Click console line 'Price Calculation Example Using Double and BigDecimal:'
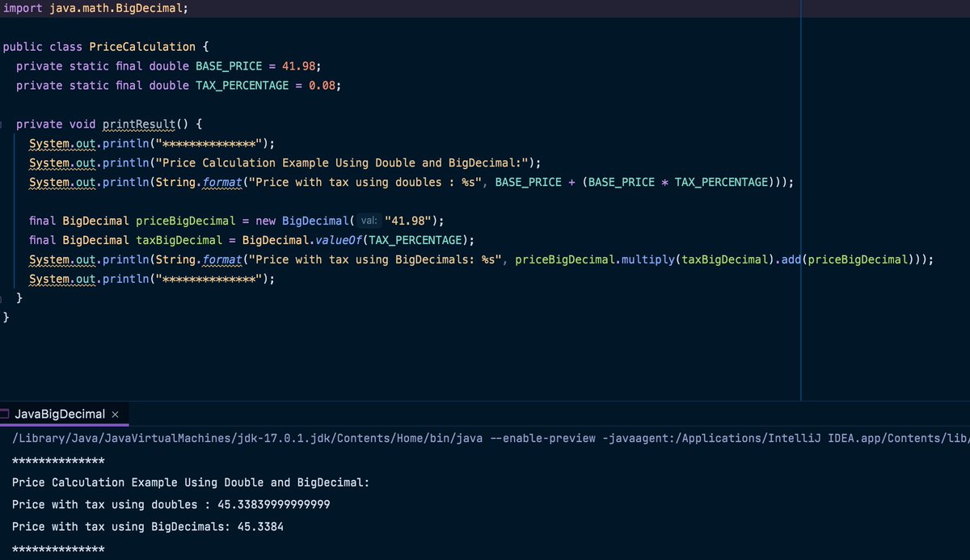 click(x=191, y=482)
